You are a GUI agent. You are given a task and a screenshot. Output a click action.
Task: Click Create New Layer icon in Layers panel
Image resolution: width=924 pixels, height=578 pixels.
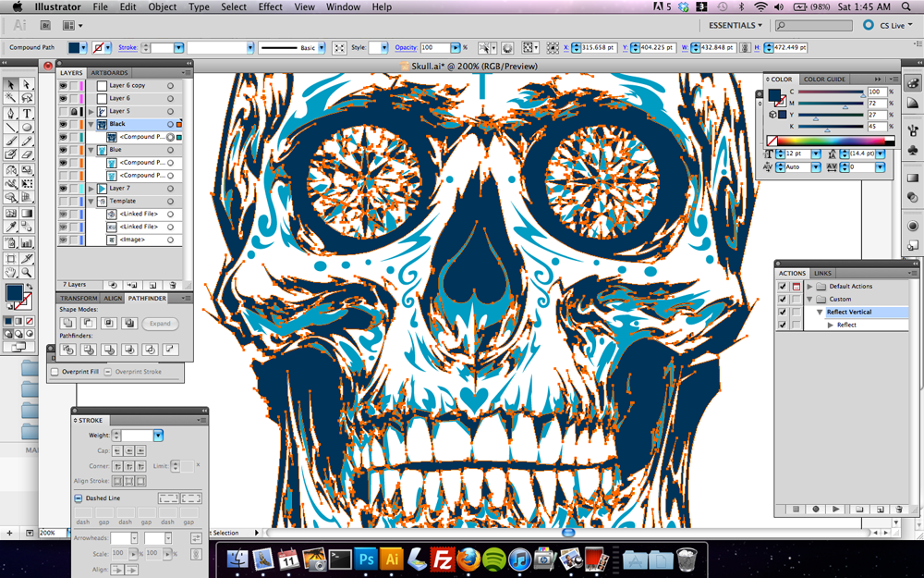[152, 285]
